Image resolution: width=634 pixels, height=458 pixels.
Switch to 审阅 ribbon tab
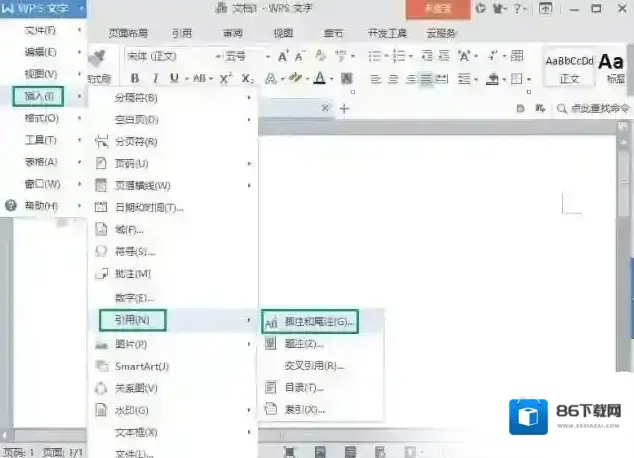(x=232, y=33)
